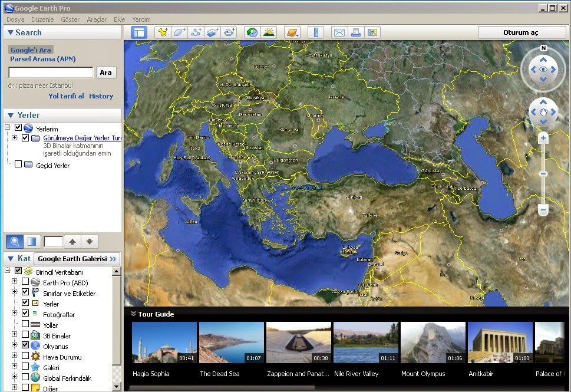Pan right with the move joystick arrow
This screenshot has height=392, width=571.
click(553, 112)
